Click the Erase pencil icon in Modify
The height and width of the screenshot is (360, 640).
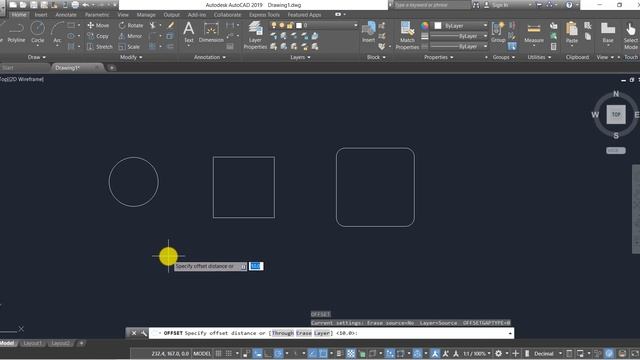171,25
